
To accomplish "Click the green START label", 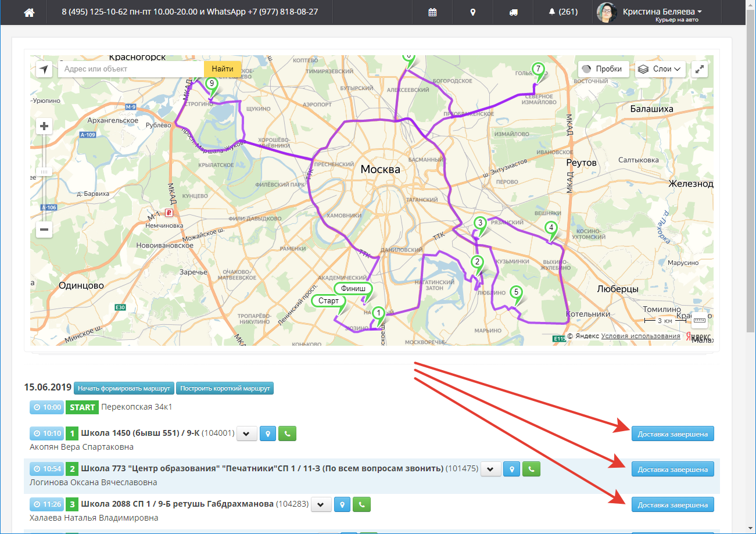I will [x=82, y=407].
